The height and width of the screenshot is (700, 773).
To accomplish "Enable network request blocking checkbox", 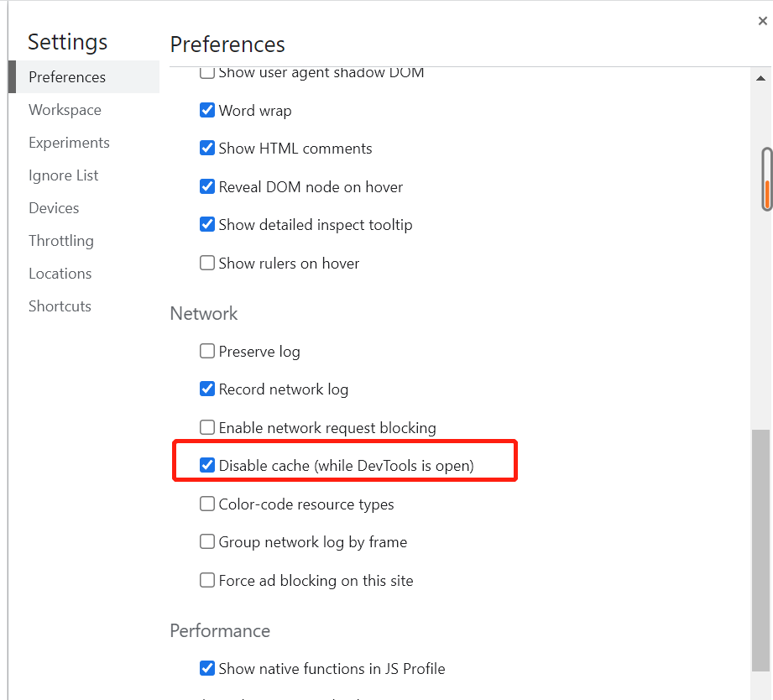I will click(207, 428).
